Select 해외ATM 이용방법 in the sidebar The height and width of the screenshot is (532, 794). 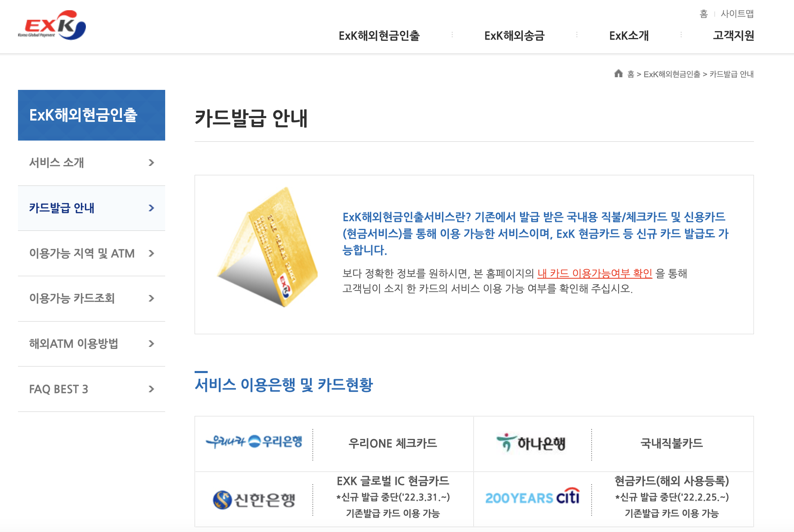click(74, 344)
